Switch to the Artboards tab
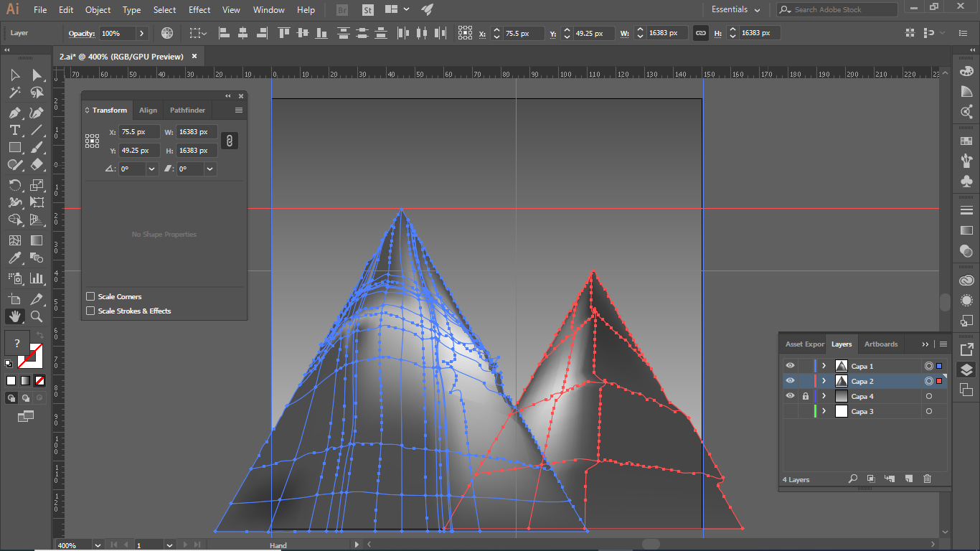The height and width of the screenshot is (551, 980). click(880, 344)
